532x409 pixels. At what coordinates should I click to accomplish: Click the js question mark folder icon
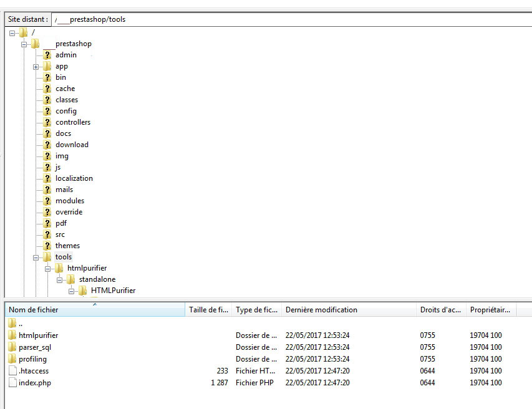(x=47, y=167)
